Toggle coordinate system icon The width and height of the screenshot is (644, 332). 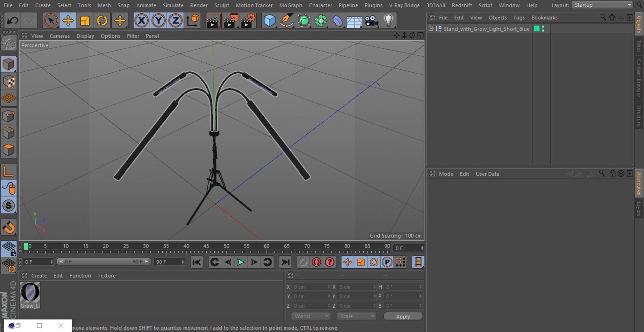click(x=193, y=21)
